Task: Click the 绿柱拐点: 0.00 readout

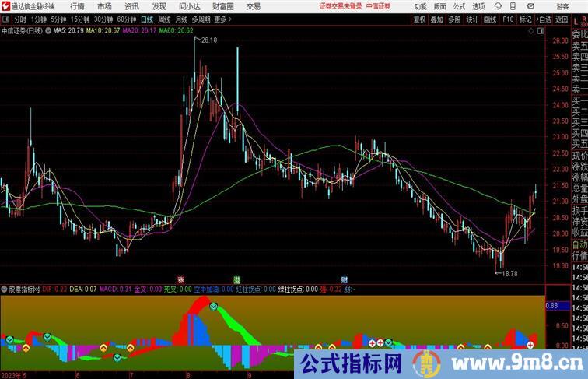Action: (298, 290)
